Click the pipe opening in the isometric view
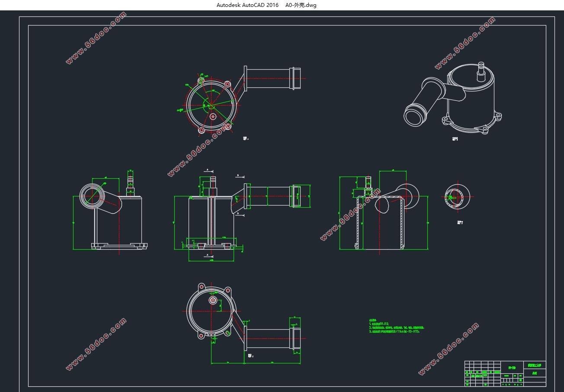Image resolution: width=564 pixels, height=392 pixels. [414, 116]
